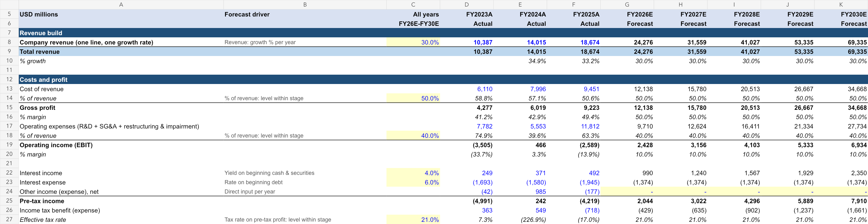The width and height of the screenshot is (868, 224).
Task: Select row 8 header number
Action: (9, 42)
